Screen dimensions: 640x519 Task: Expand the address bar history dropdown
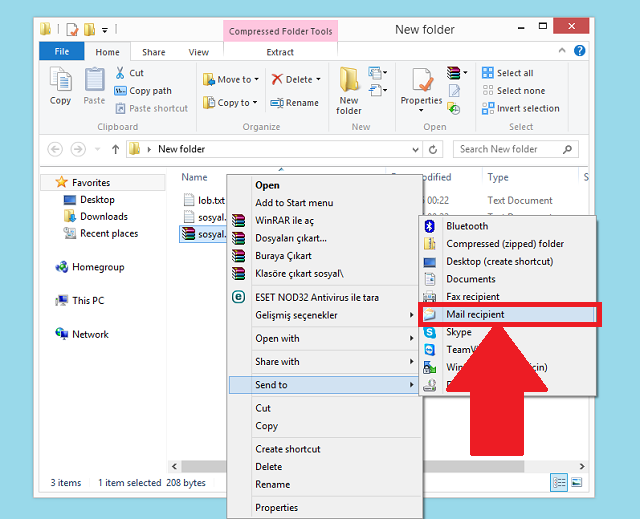pos(415,150)
